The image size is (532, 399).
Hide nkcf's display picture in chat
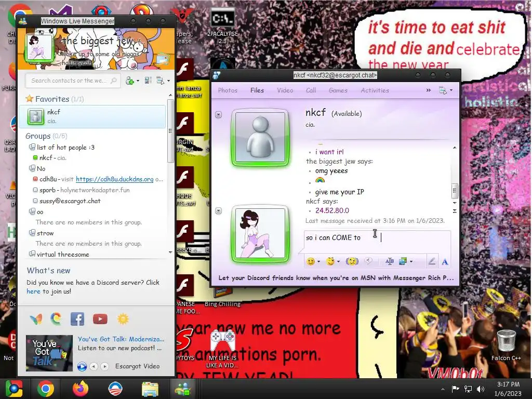pos(219,115)
